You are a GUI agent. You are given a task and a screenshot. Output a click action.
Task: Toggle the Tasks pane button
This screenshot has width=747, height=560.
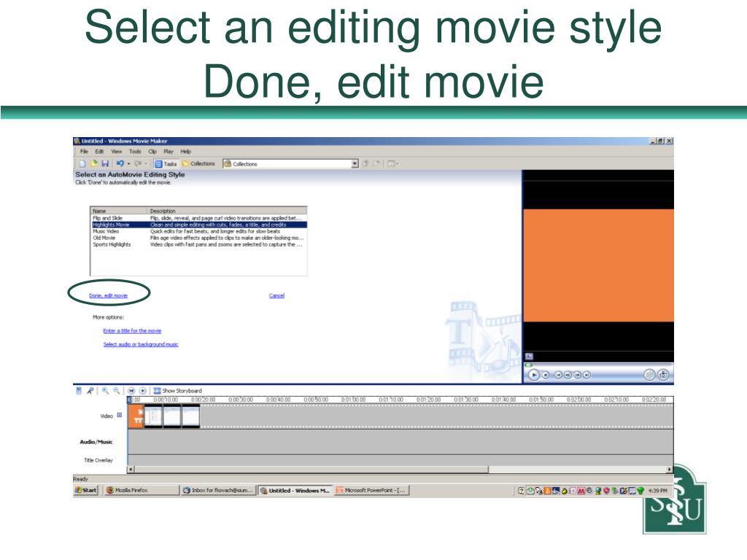(x=166, y=164)
